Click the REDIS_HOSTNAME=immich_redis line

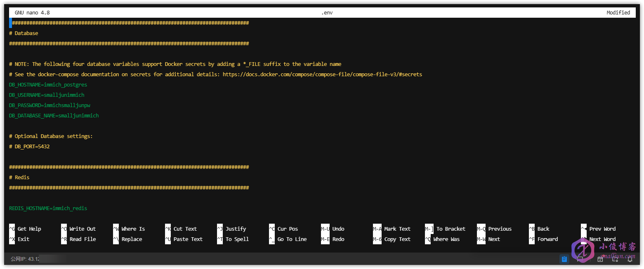tap(48, 208)
